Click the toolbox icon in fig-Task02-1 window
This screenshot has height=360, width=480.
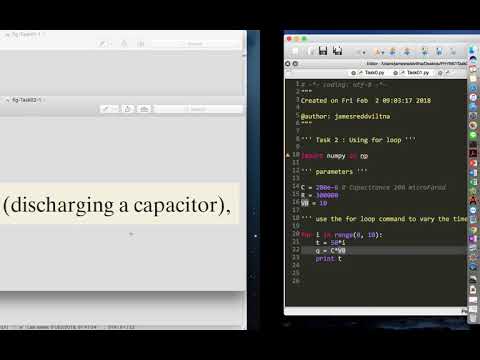pyautogui.click(x=144, y=109)
